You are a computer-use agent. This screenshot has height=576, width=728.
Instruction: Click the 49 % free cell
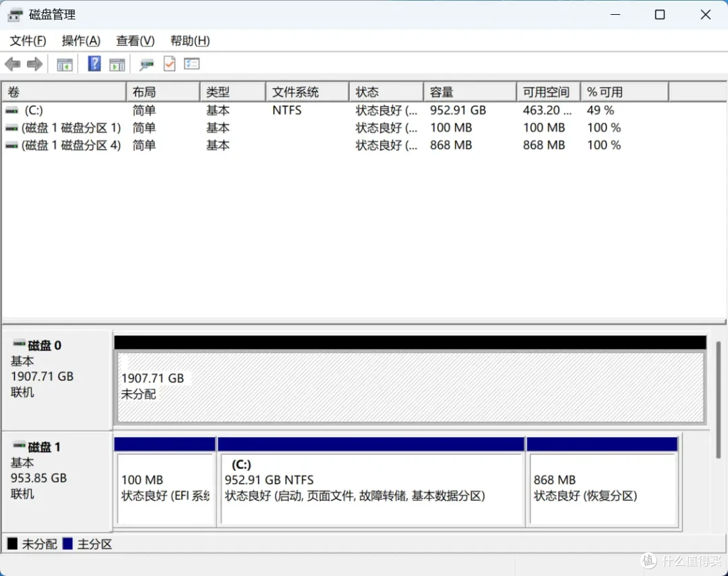(601, 110)
